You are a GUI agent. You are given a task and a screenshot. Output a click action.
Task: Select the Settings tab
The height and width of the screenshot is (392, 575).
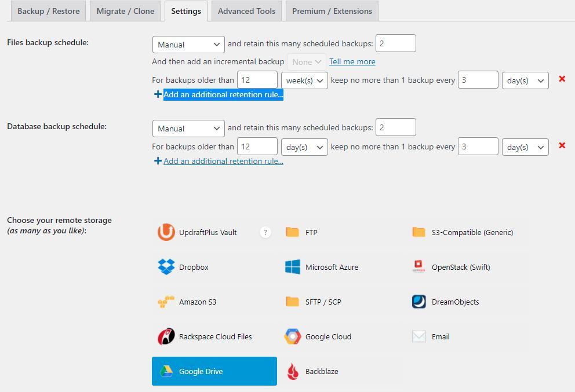coord(186,11)
